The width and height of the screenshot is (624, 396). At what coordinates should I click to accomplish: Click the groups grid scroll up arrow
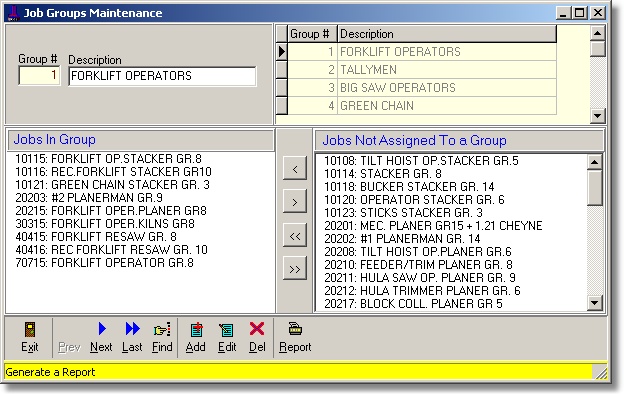click(x=598, y=33)
